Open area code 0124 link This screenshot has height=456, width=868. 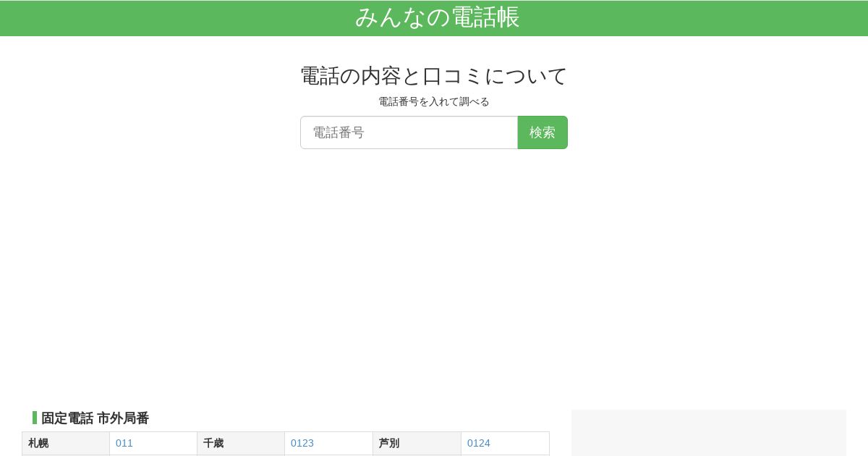479,443
